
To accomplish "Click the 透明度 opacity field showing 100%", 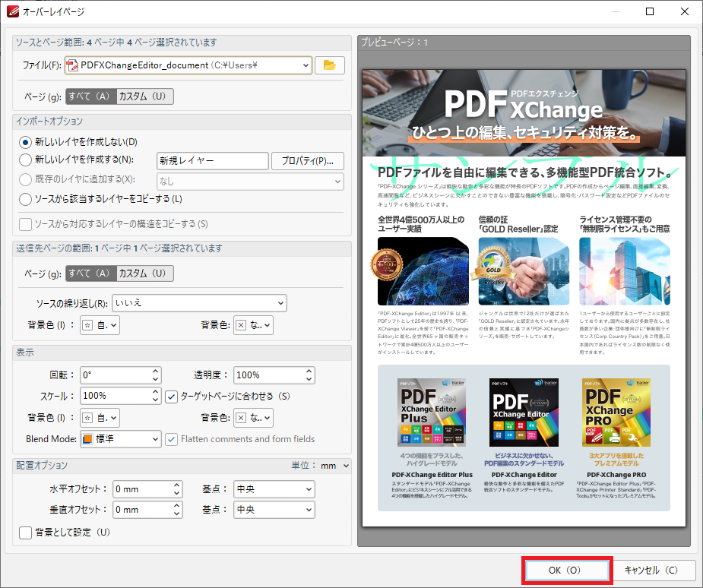I will (270, 375).
